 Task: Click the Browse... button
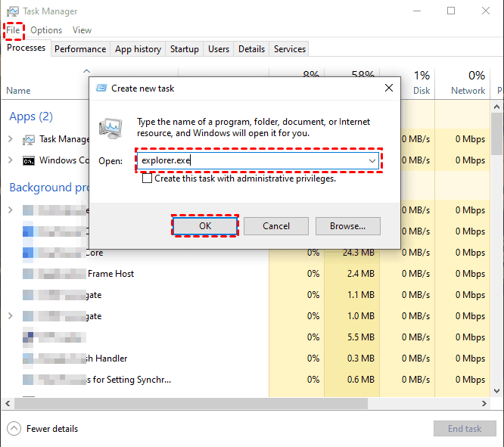[348, 226]
